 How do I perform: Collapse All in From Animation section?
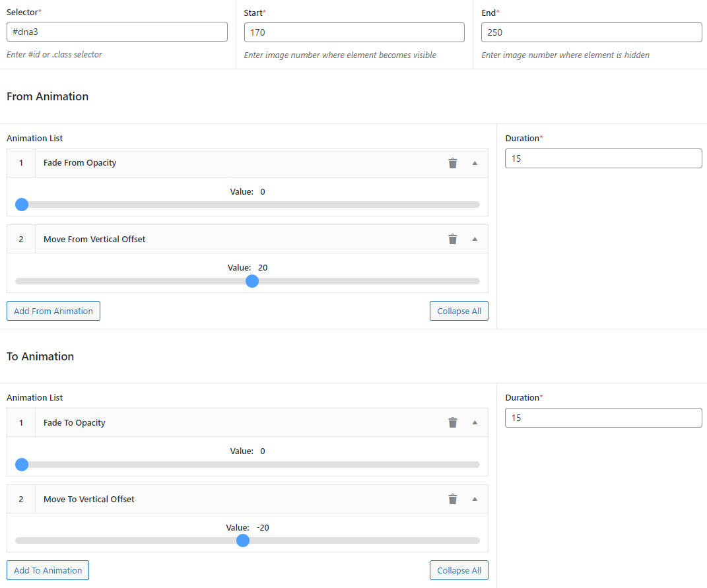[459, 311]
